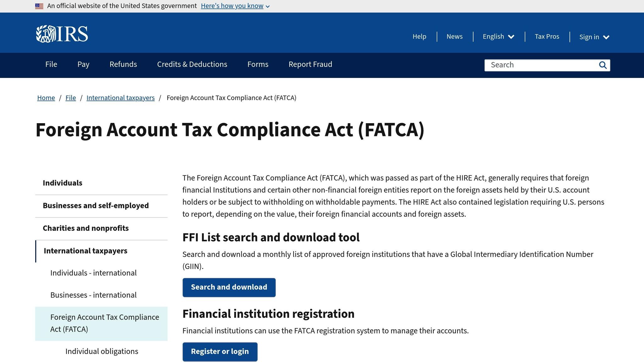Image resolution: width=644 pixels, height=362 pixels.
Task: Visit the Tax Pros page
Action: coord(547,36)
